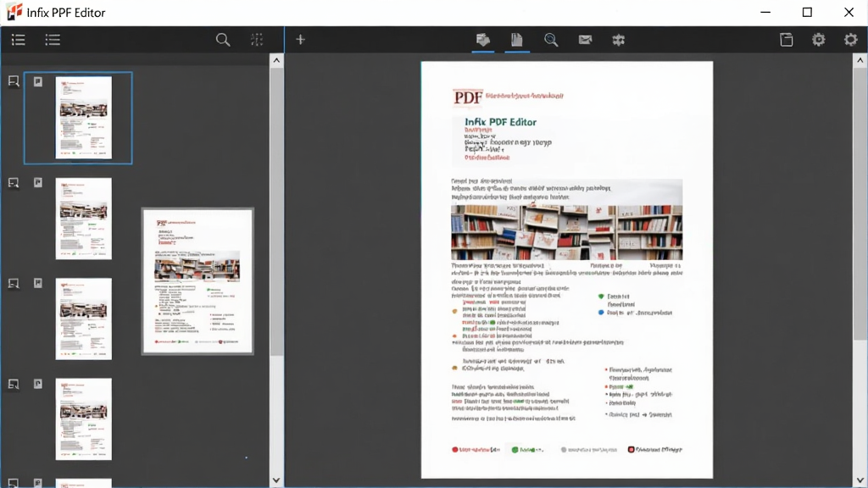
Task: Select the third page thumbnail
Action: click(84, 319)
